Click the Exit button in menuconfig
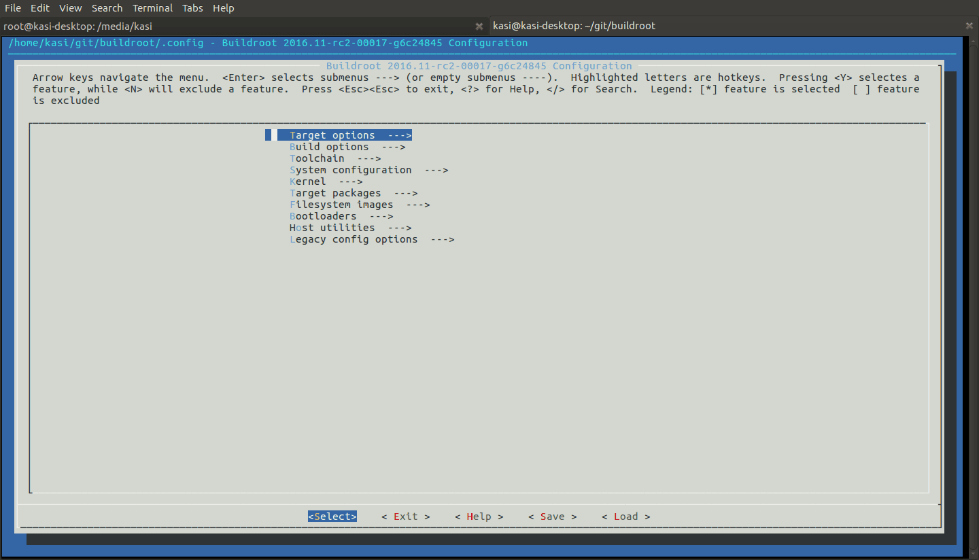Screen dimensions: 979x560 pos(405,517)
